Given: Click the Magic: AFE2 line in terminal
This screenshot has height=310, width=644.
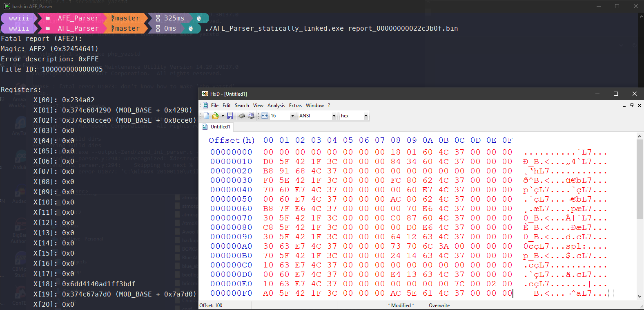Looking at the screenshot, I should coord(49,49).
